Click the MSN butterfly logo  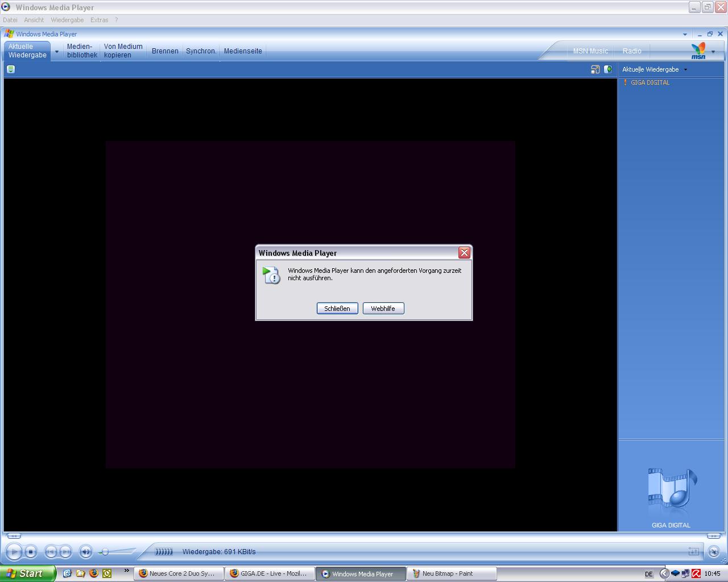point(698,51)
